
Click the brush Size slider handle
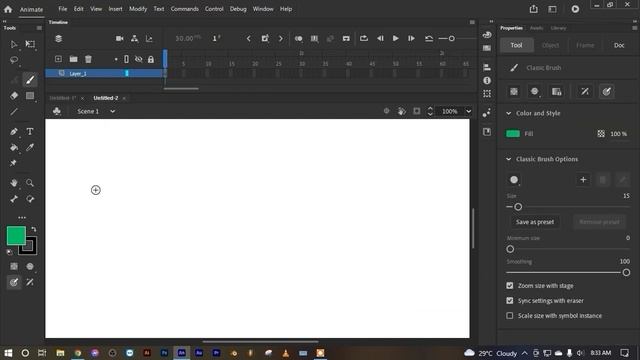[x=518, y=207]
